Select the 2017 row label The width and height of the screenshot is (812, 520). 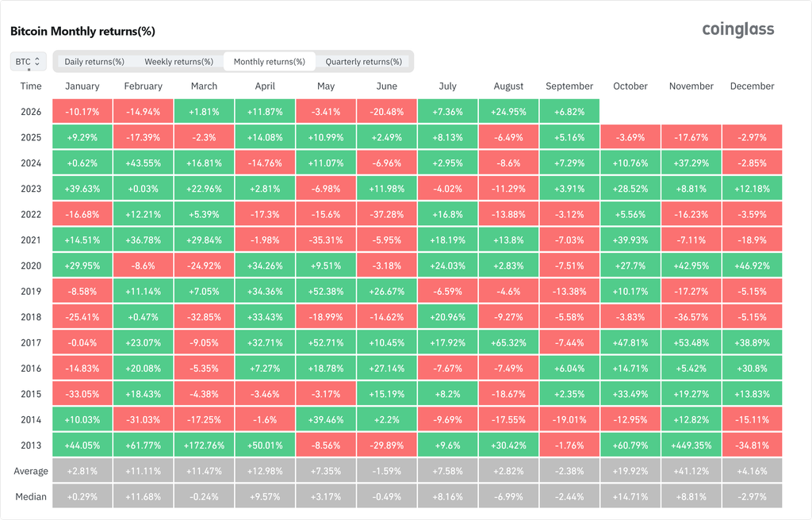(31, 342)
